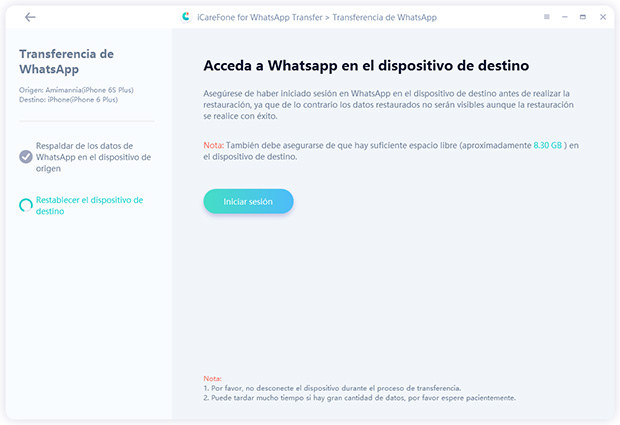Click the 'Asegúrese de haber iniciado sesión' paragraph
Image resolution: width=620 pixels, height=425 pixels.
pyautogui.click(x=388, y=105)
